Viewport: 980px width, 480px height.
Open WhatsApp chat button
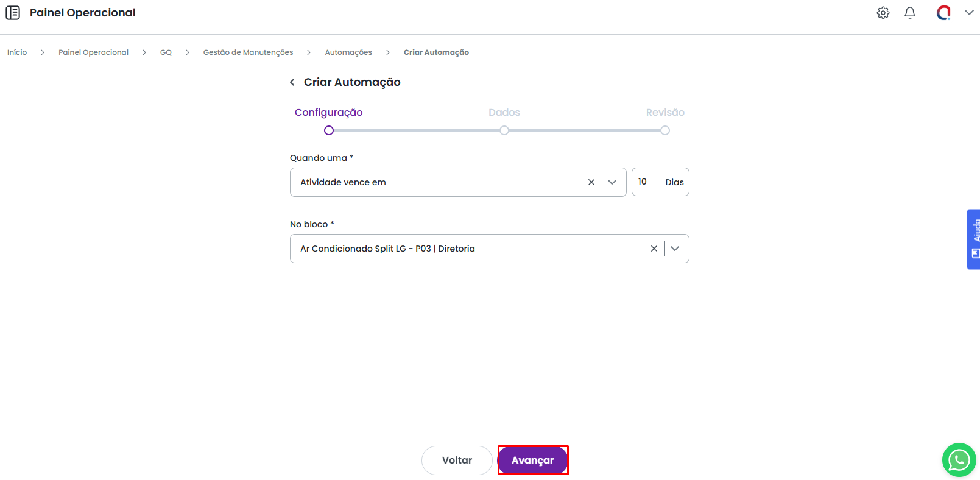coord(959,460)
